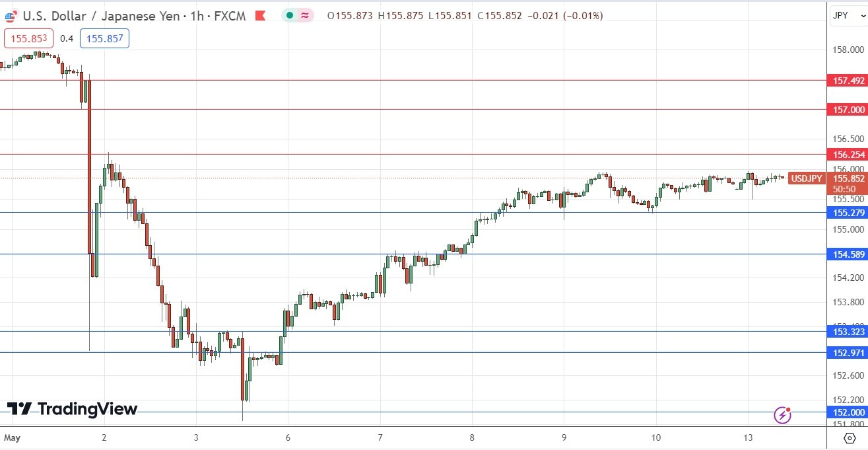Open the red flag marker next to FXCM
This screenshot has width=868, height=450.
tap(261, 15)
